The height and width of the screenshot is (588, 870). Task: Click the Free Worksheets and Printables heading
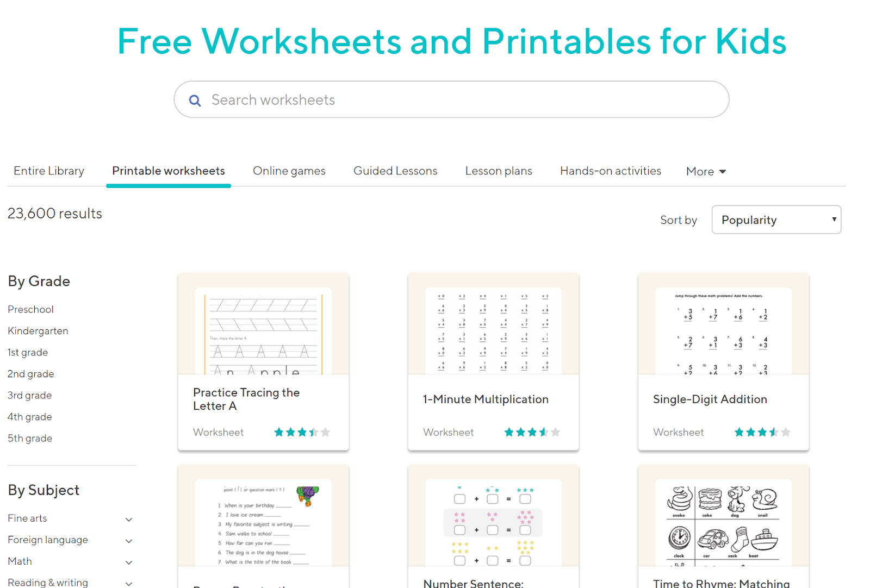[x=452, y=41]
